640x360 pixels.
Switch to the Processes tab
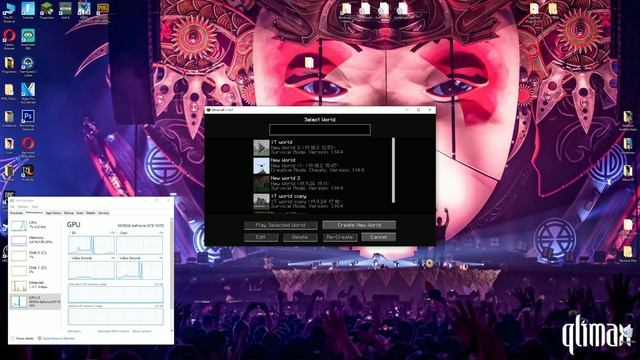tap(16, 213)
